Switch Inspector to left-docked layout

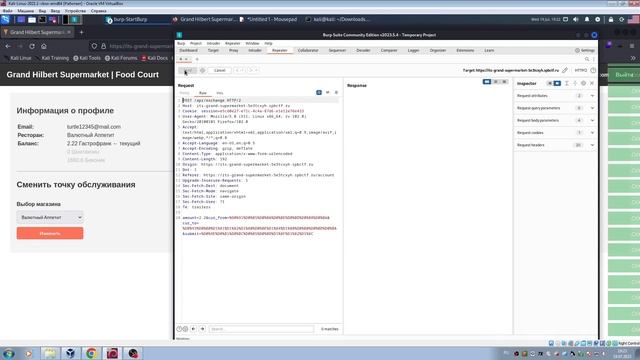pyautogui.click(x=550, y=83)
